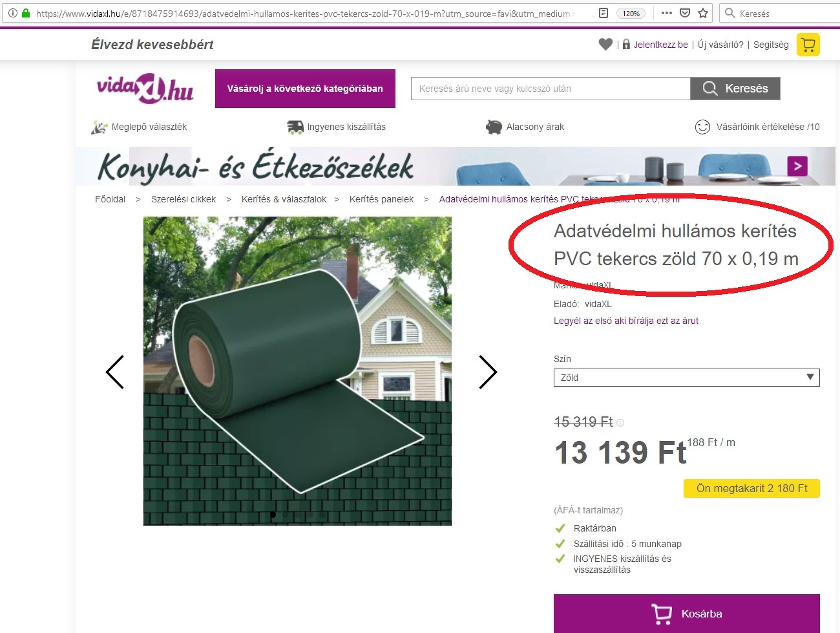Show next product image arrow
This screenshot has width=840, height=633.
coord(488,372)
